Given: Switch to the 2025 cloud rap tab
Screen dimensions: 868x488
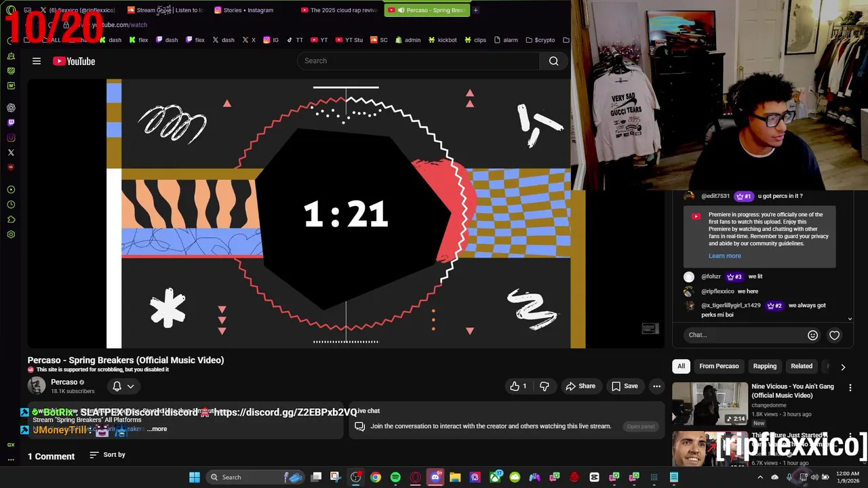Looking at the screenshot, I should tap(339, 10).
